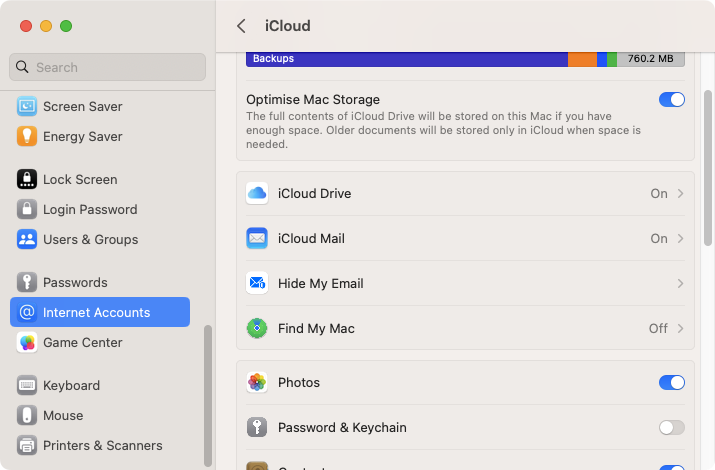Turn off Optimise Mac Storage switch
The width and height of the screenshot is (715, 470).
pos(671,99)
